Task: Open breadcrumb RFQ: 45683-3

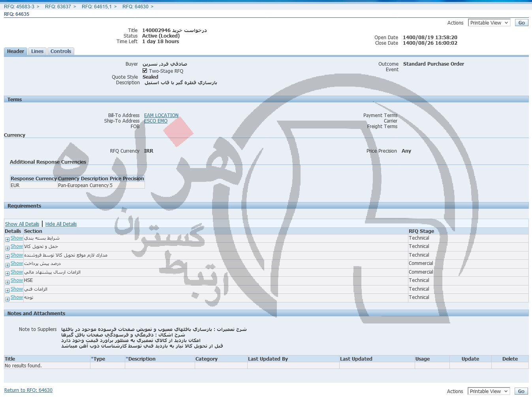Action: pos(19,7)
